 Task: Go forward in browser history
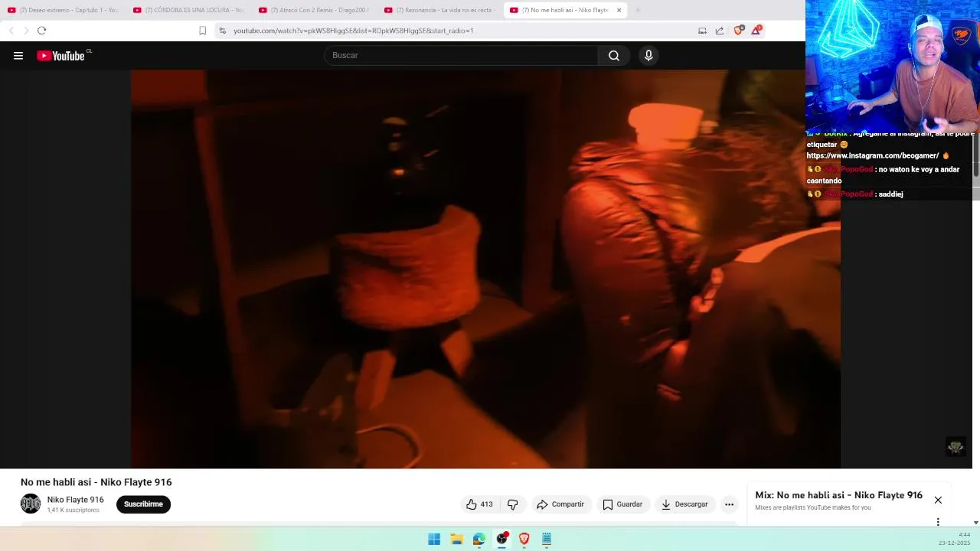pyautogui.click(x=26, y=31)
